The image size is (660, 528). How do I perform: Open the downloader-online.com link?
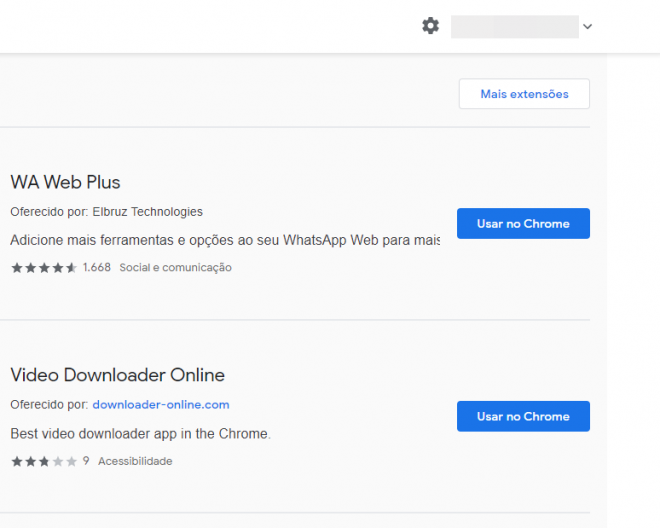coord(161,405)
